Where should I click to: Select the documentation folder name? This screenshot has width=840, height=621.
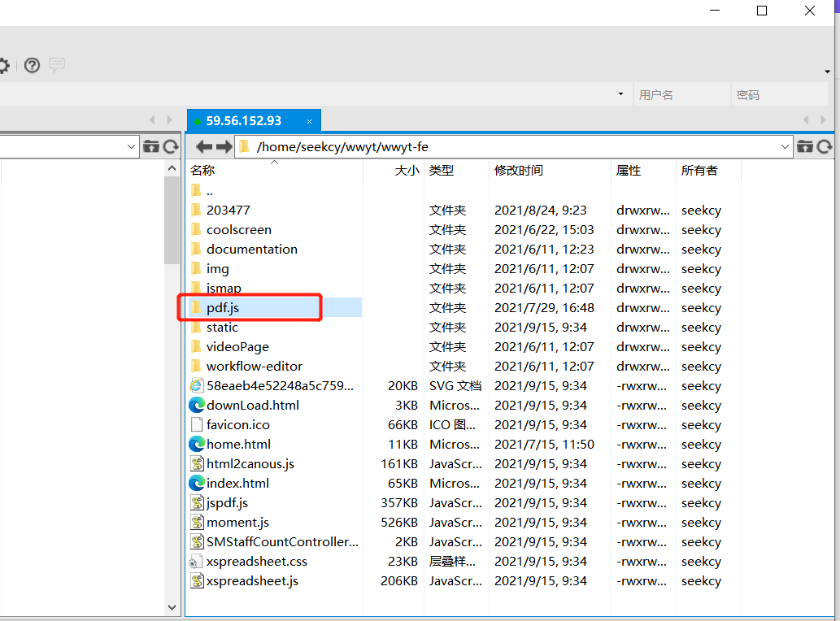coord(252,250)
